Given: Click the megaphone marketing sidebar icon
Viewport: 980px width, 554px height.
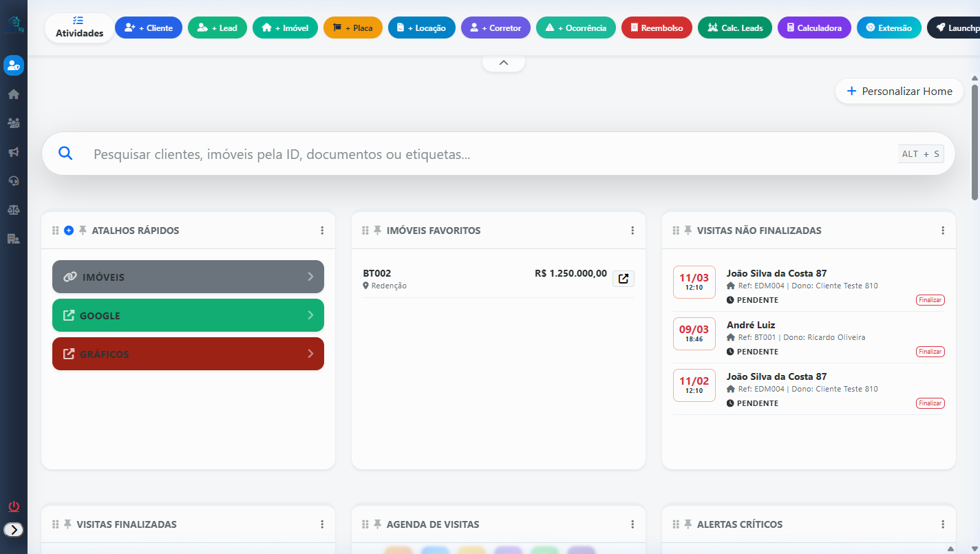Looking at the screenshot, I should pyautogui.click(x=14, y=152).
